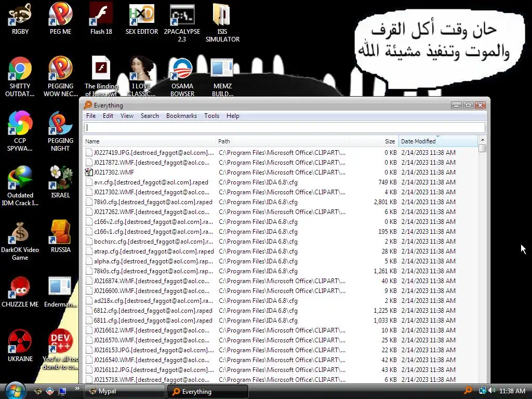Sort results by the Path column header
The height and width of the screenshot is (399, 532).
282,141
